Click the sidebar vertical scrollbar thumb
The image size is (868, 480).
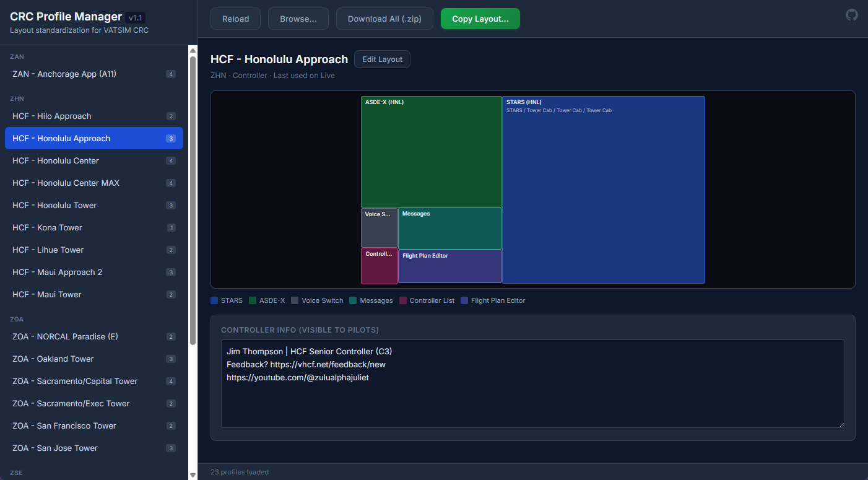[x=193, y=200]
